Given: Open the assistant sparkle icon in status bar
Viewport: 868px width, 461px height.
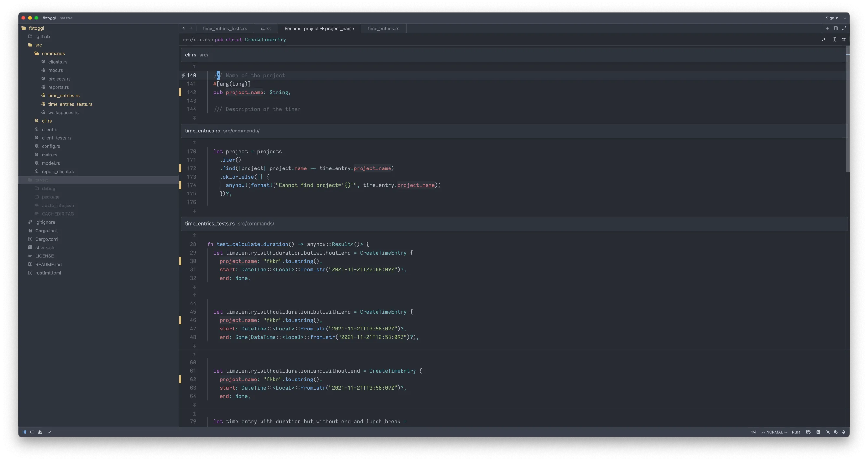Looking at the screenshot, I should (828, 432).
